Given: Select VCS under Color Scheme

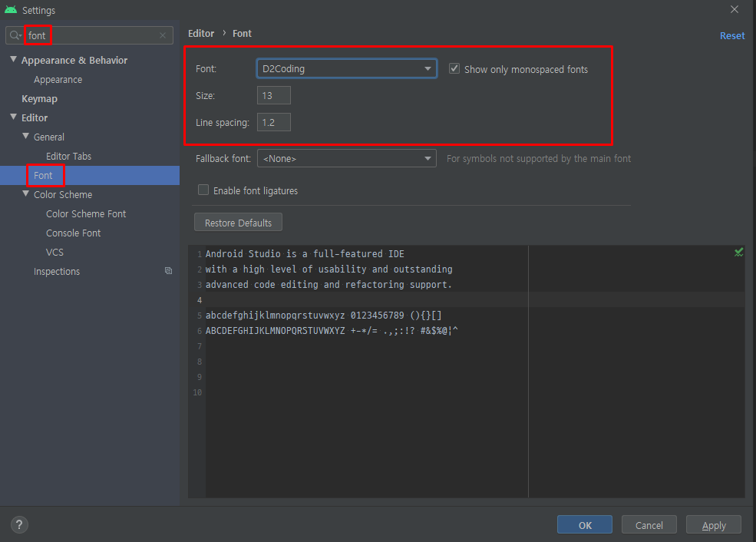Looking at the screenshot, I should (54, 253).
